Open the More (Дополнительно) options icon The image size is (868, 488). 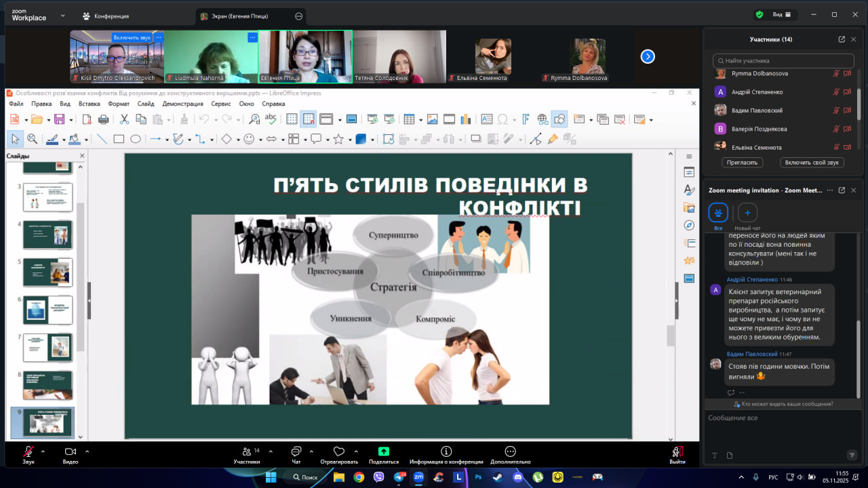pyautogui.click(x=510, y=451)
